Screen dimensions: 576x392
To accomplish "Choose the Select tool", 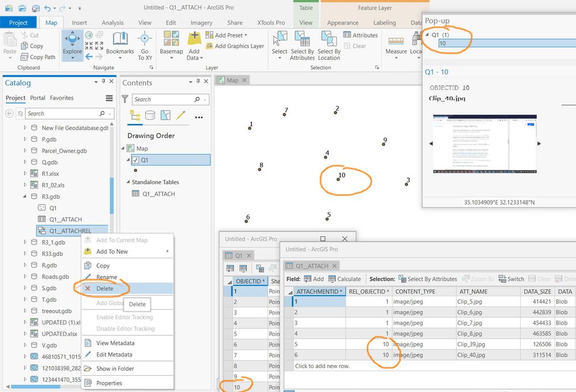I will pos(280,46).
